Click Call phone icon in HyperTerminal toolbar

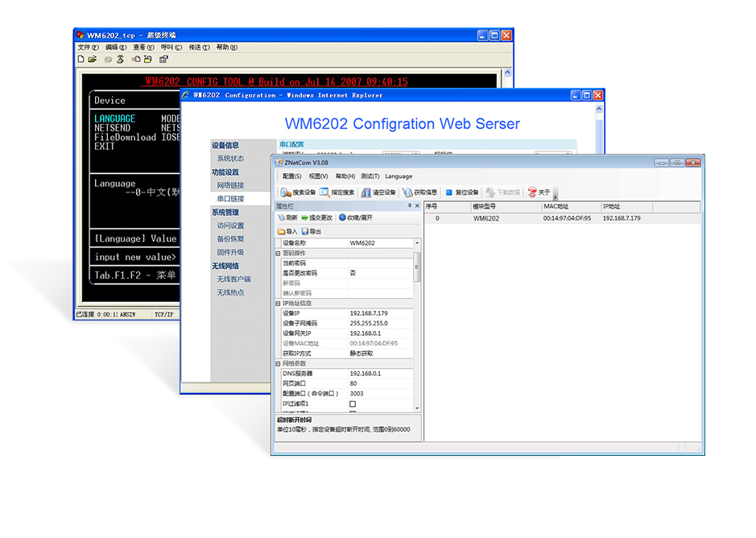click(108, 60)
